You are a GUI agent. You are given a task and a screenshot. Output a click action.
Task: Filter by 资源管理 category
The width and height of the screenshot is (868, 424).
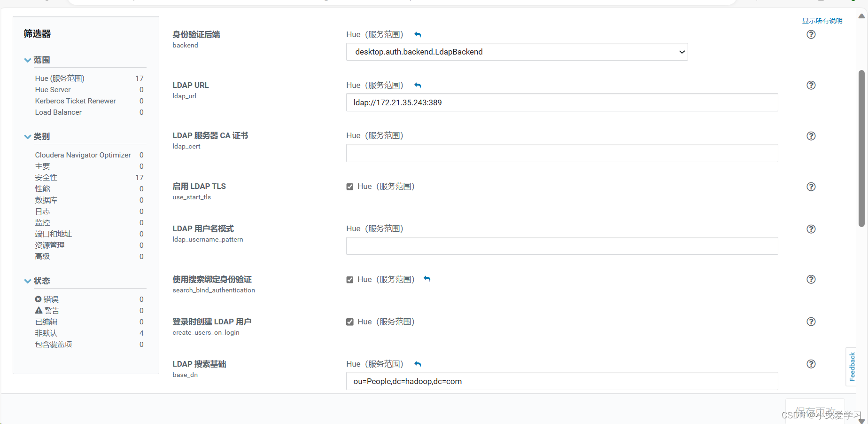coord(50,245)
